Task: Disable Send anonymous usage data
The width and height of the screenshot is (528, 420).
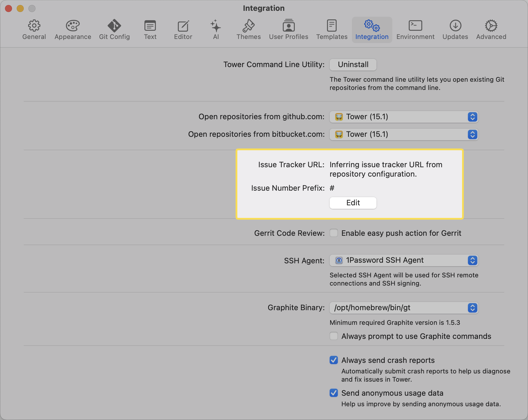Action: [x=334, y=393]
